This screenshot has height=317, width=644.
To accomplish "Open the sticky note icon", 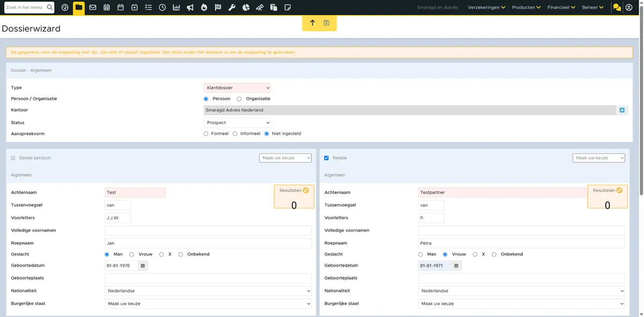I will [288, 8].
